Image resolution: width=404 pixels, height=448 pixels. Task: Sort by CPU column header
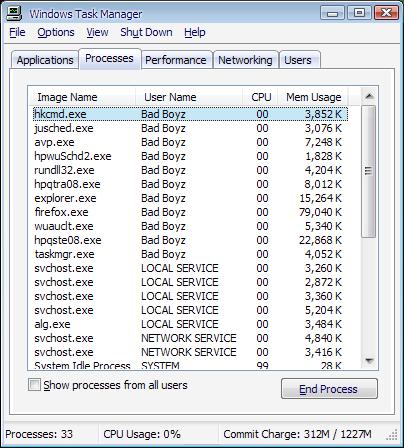pyautogui.click(x=260, y=97)
